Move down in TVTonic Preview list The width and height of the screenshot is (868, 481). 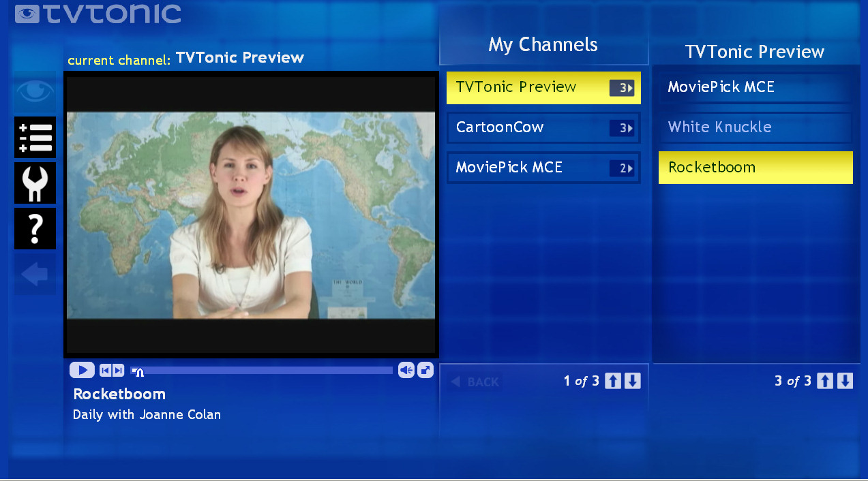845,381
